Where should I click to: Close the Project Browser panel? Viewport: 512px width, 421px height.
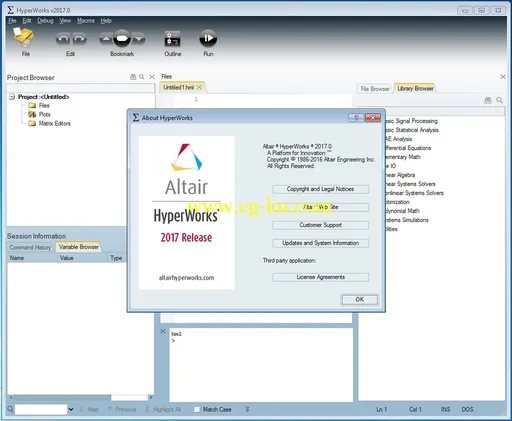152,77
